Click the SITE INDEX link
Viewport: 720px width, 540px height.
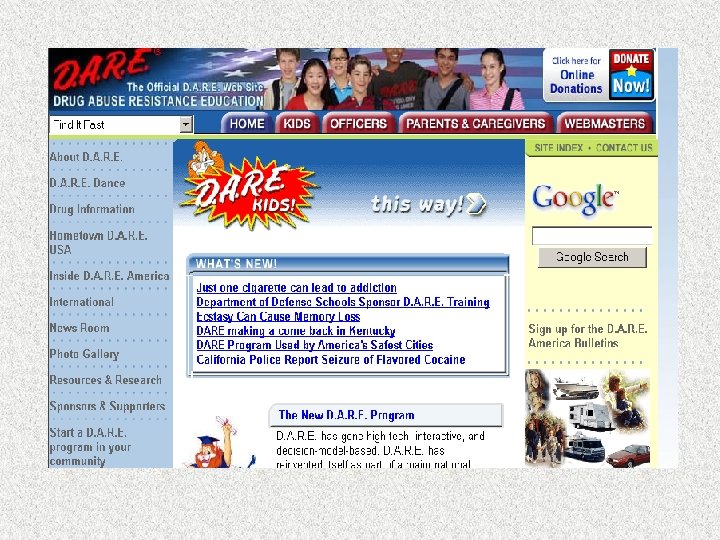[x=558, y=148]
